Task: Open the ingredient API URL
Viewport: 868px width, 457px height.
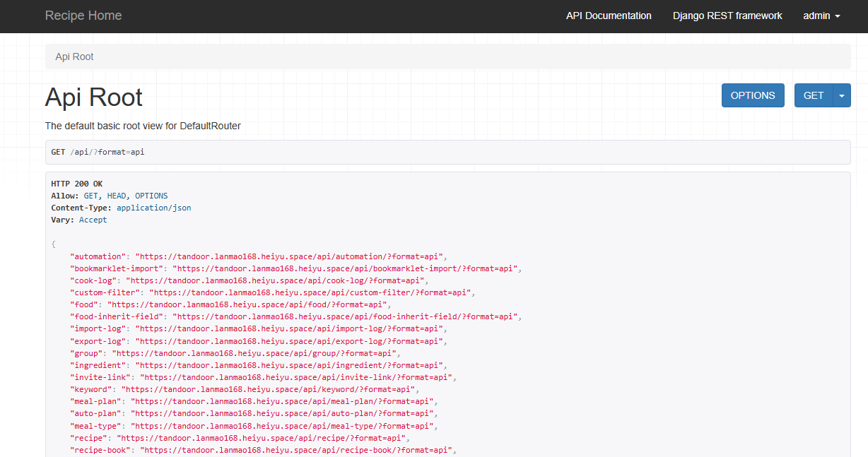Action: (289, 364)
